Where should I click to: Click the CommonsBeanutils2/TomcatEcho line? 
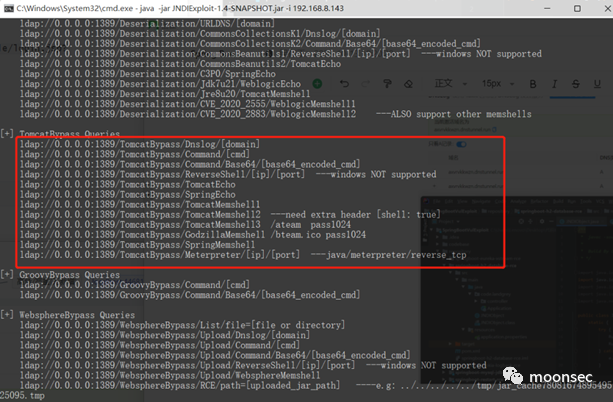[x=180, y=64]
